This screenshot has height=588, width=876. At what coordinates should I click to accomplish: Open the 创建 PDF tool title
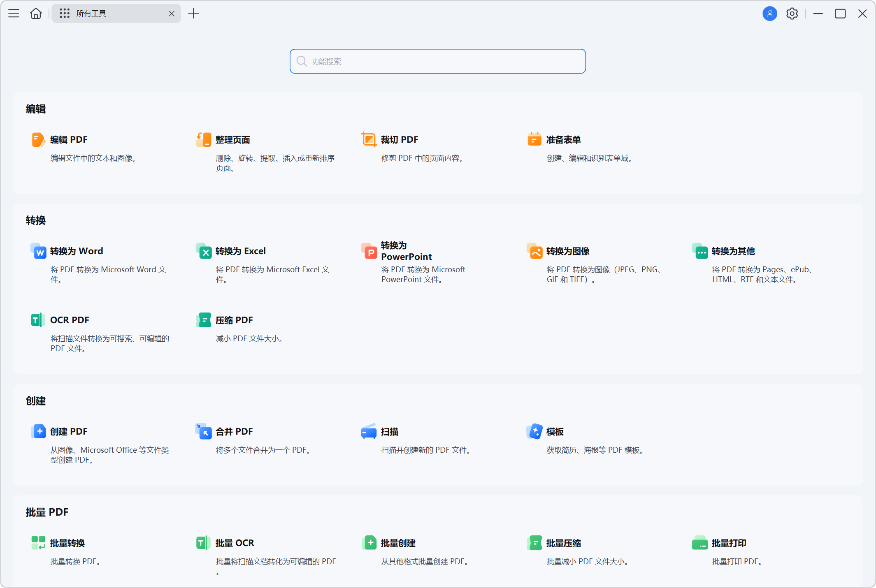(69, 432)
